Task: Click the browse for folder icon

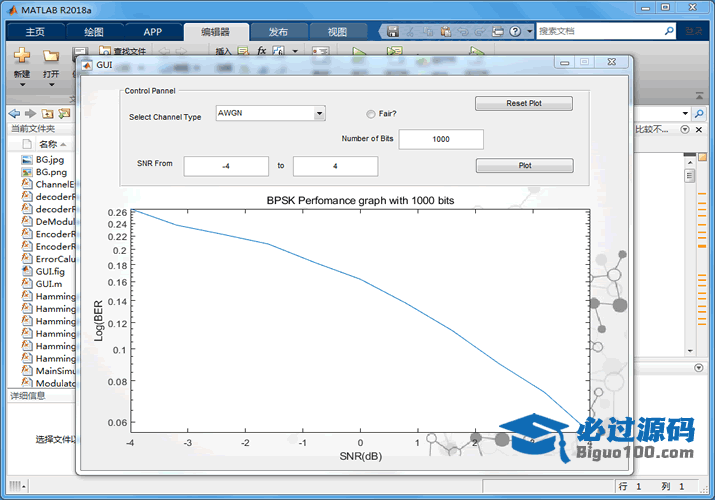Action: click(x=64, y=113)
